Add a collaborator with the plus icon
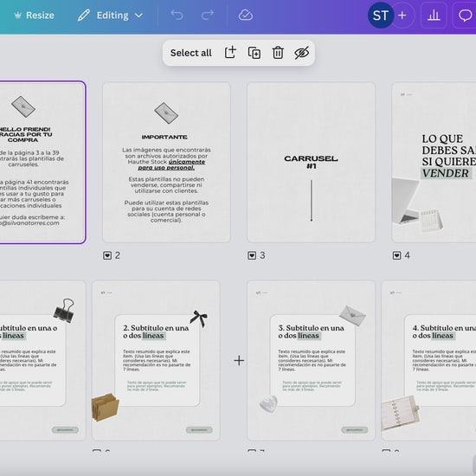The image size is (476, 476). 402,16
